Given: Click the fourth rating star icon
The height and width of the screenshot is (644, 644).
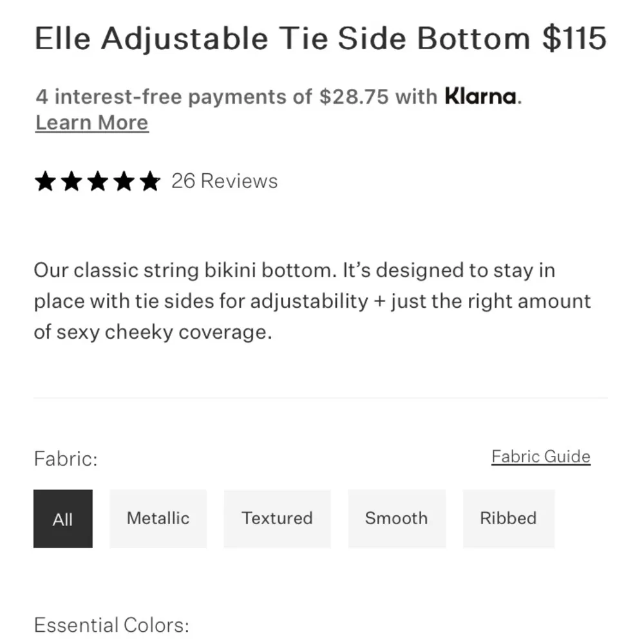Looking at the screenshot, I should click(x=122, y=182).
